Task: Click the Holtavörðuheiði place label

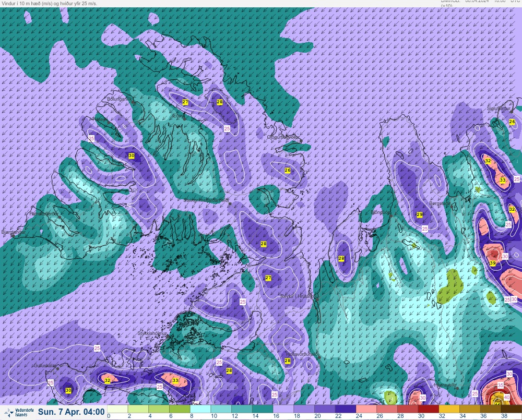Action: click(302, 354)
